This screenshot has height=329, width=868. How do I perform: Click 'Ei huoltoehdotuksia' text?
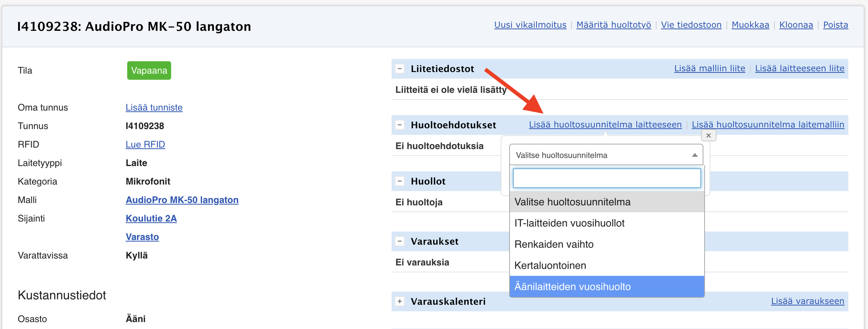click(x=439, y=146)
